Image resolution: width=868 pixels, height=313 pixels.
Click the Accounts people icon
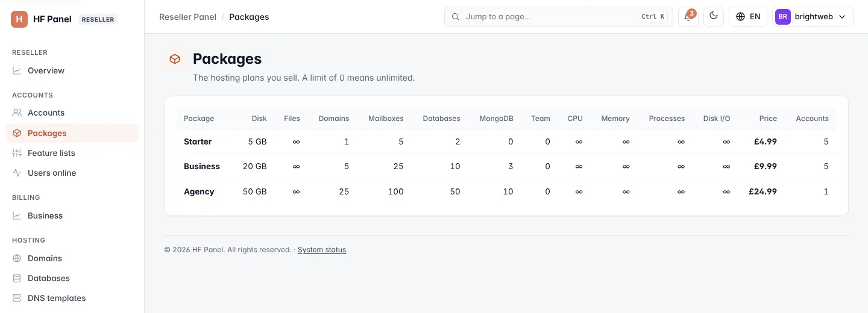click(x=17, y=113)
